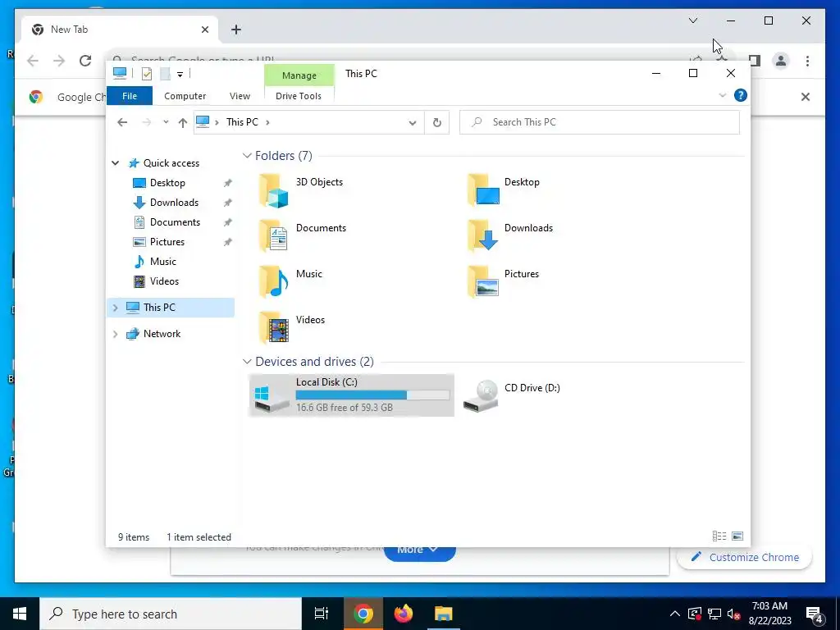Screen dimensions: 840x630
Task: Open the View ribbon tab
Action: tap(240, 96)
